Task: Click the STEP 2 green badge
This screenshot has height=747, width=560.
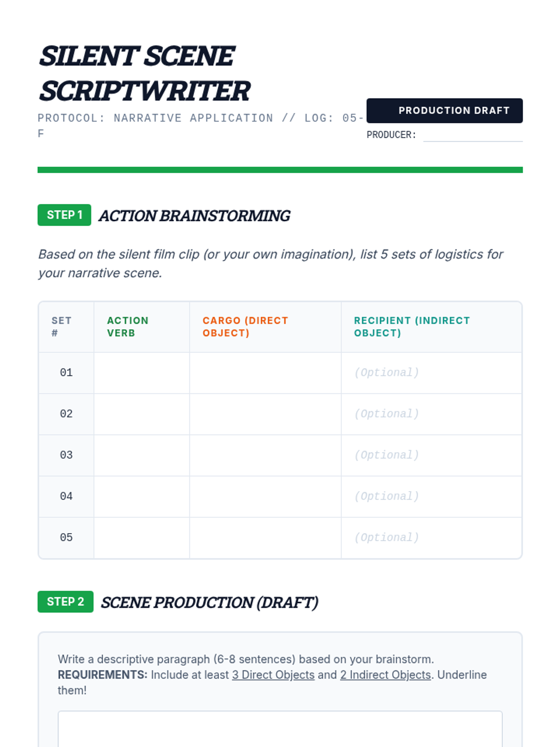Action: coord(65,601)
